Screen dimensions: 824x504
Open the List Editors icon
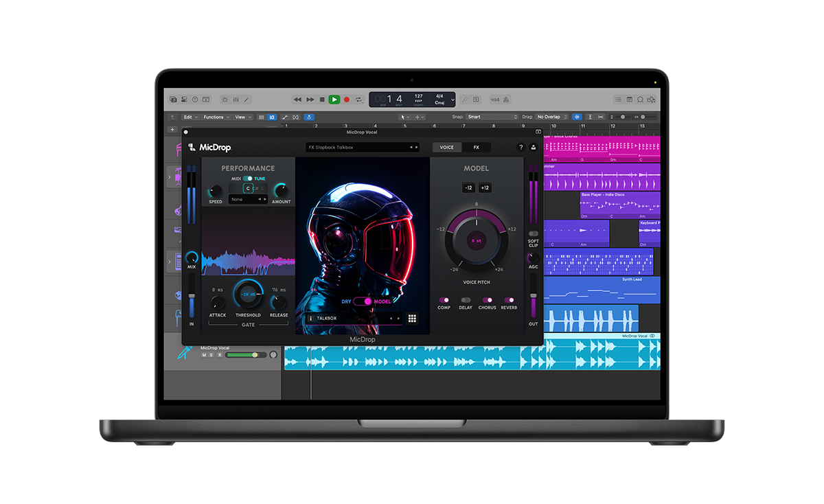pos(618,100)
